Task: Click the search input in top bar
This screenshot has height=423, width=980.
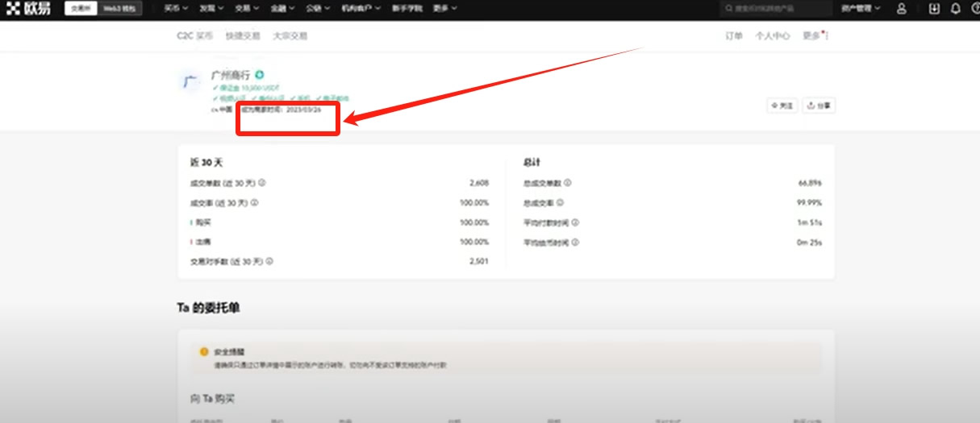Action: [776, 9]
